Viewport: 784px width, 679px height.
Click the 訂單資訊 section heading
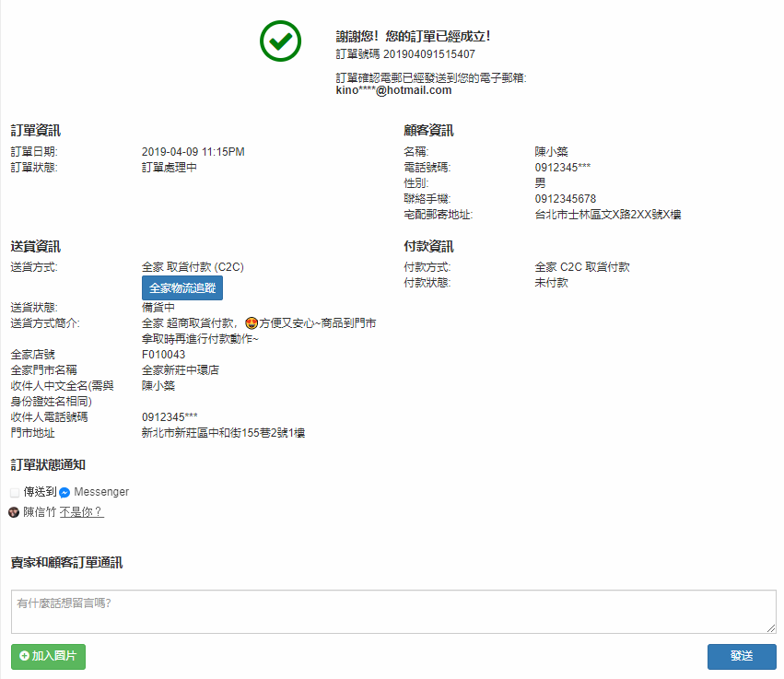coord(36,131)
